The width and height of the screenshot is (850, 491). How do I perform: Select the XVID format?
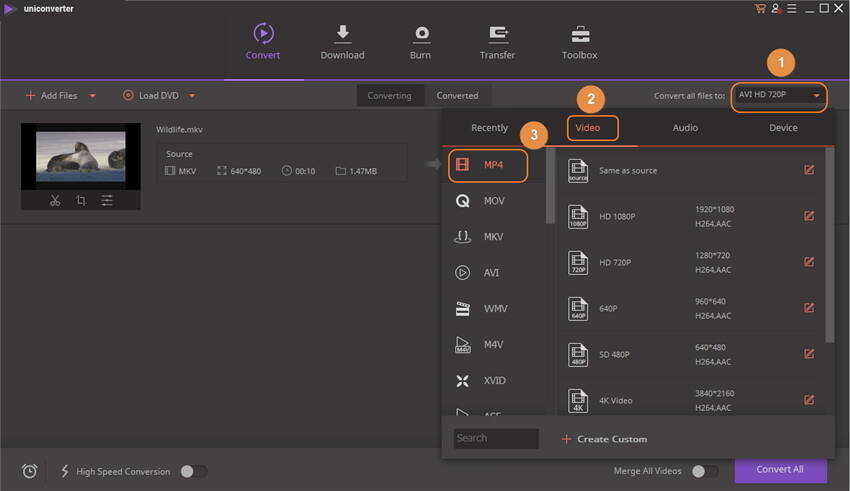click(x=493, y=380)
